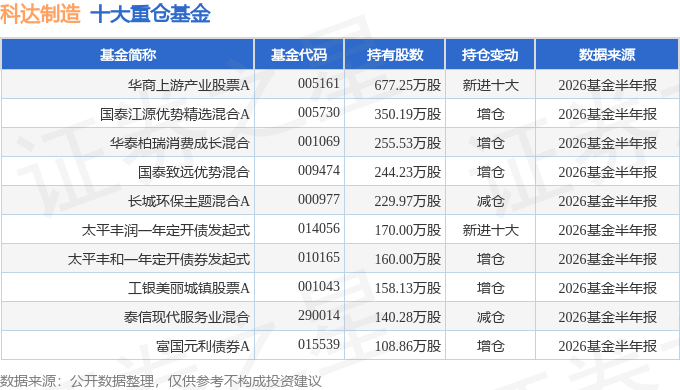Click the 持仓变动 column header

coord(490,55)
